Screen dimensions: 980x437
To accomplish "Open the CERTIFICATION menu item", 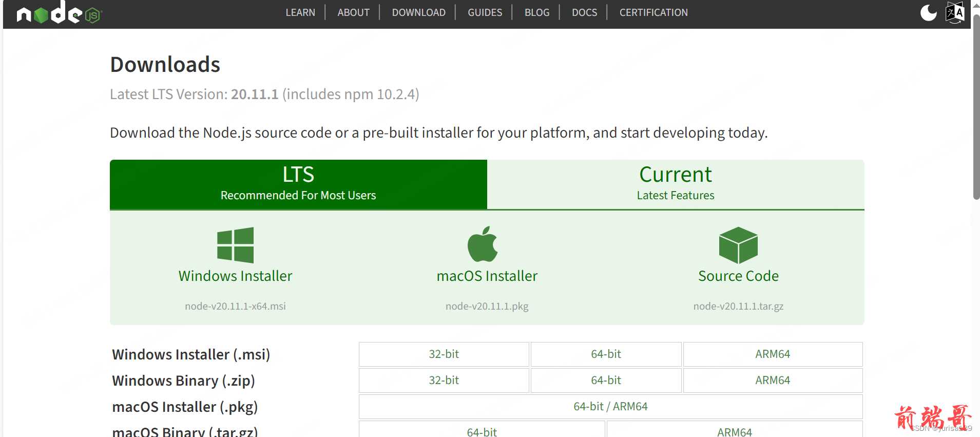I will pyautogui.click(x=654, y=12).
